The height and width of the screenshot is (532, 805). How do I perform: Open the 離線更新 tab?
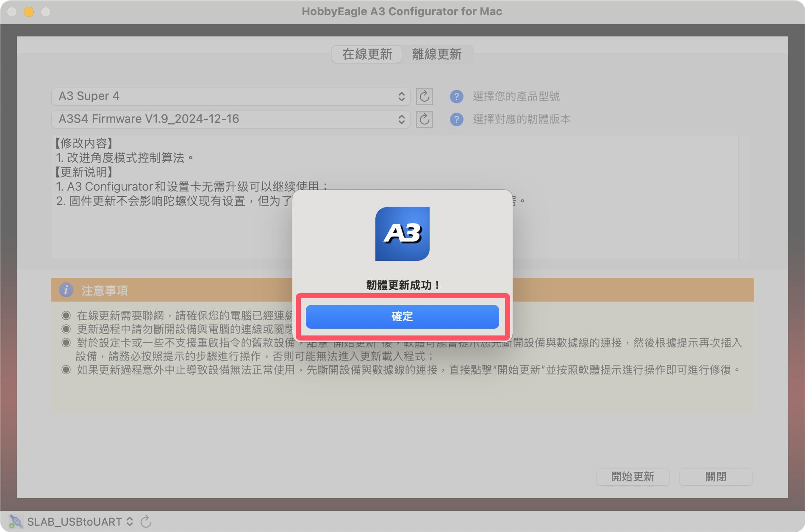pyautogui.click(x=437, y=54)
